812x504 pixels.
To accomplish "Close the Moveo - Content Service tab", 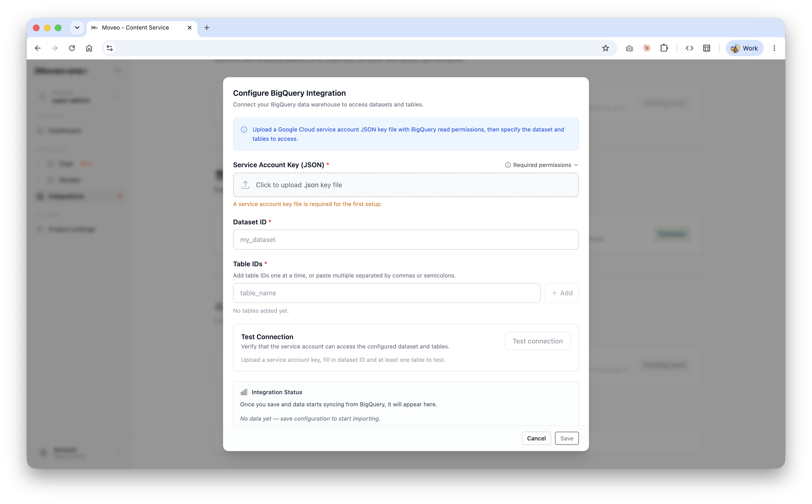I will tap(190, 28).
